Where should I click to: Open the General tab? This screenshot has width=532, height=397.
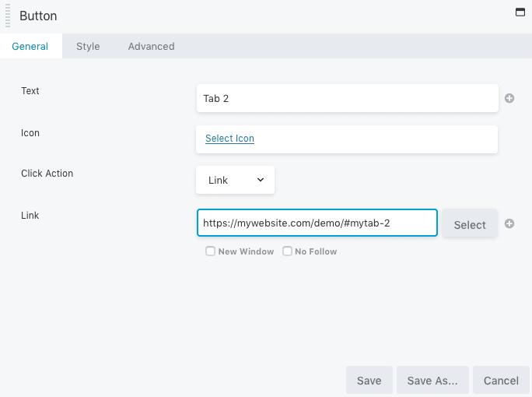[x=30, y=46]
